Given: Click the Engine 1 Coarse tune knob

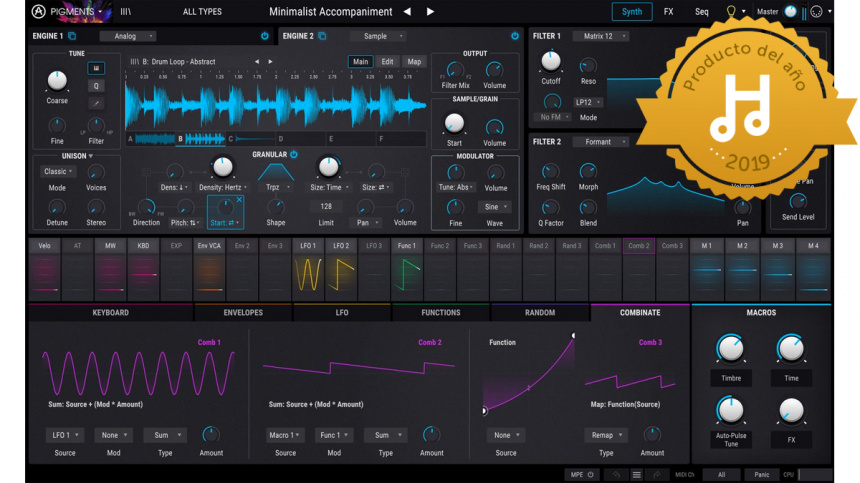Looking at the screenshot, I should (57, 81).
